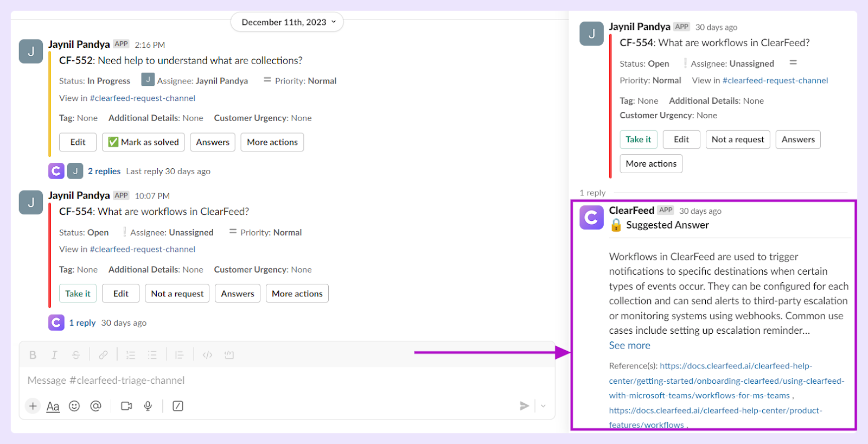This screenshot has width=868, height=444.
Task: Open the emoji picker
Action: 74,406
